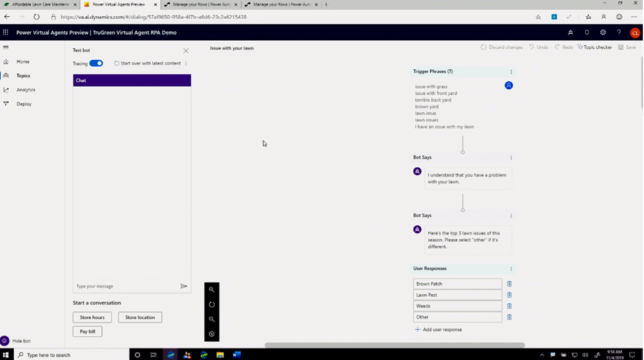Click Save in toolbar
The image size is (644, 360).
[627, 47]
